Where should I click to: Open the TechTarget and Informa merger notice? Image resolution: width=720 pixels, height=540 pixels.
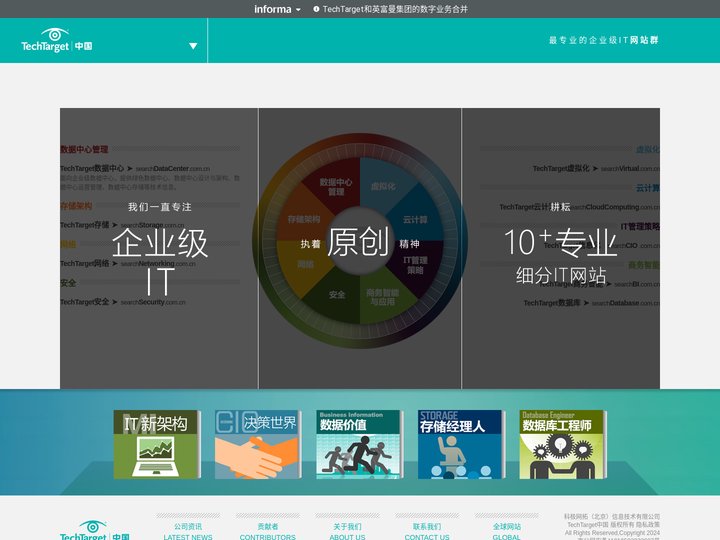395,9
